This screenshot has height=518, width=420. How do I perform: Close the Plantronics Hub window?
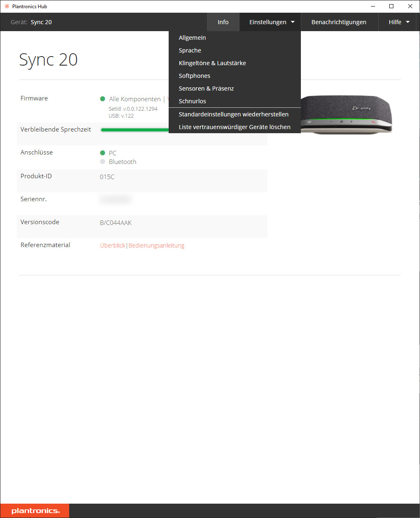(410, 6)
